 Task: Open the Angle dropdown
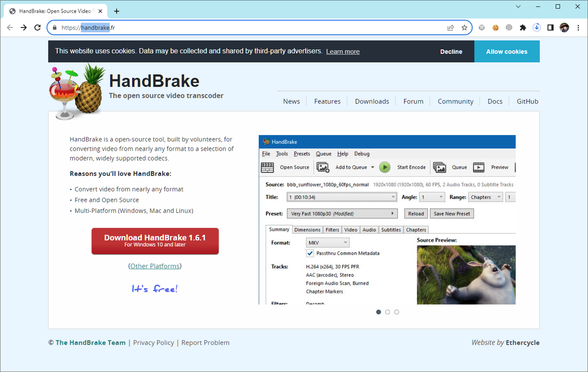pos(432,197)
